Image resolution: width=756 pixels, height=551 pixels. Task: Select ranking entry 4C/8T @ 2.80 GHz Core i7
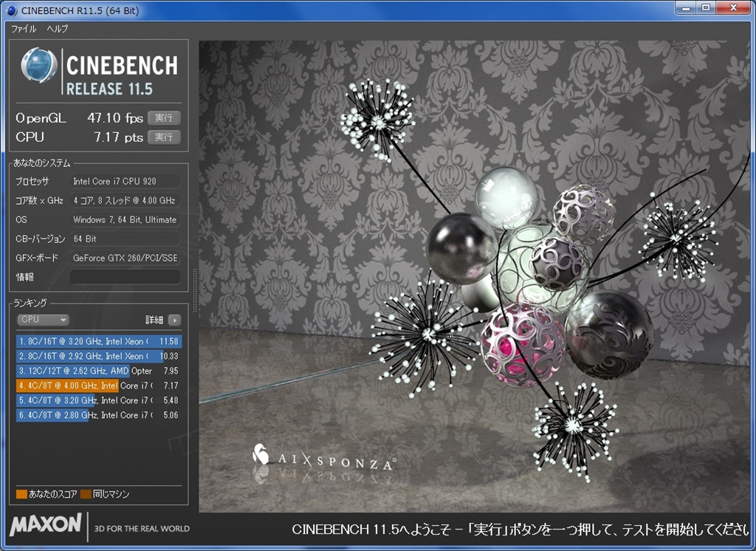point(99,415)
